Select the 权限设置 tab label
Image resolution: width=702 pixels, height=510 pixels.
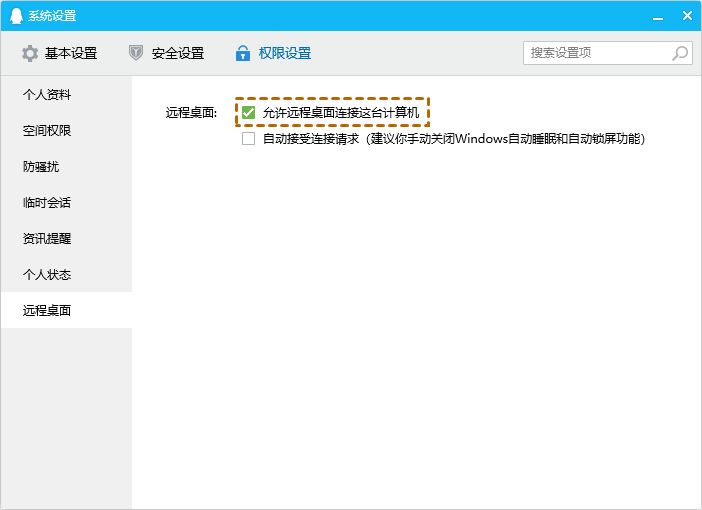285,53
